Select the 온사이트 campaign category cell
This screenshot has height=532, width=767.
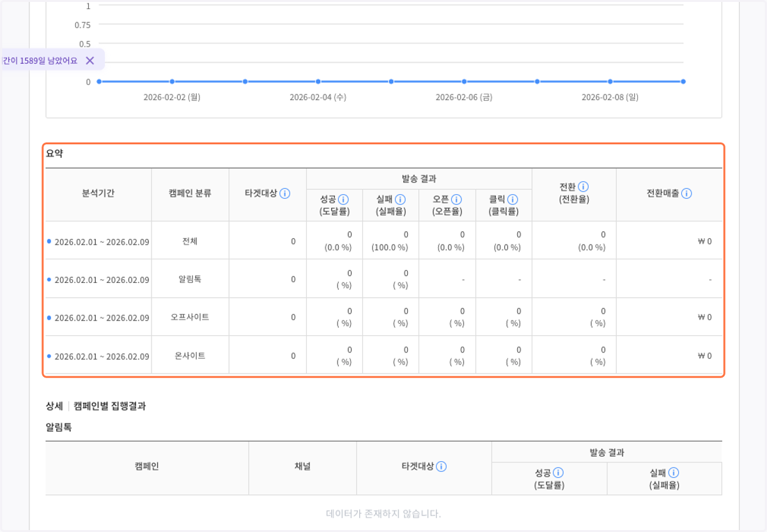[190, 356]
